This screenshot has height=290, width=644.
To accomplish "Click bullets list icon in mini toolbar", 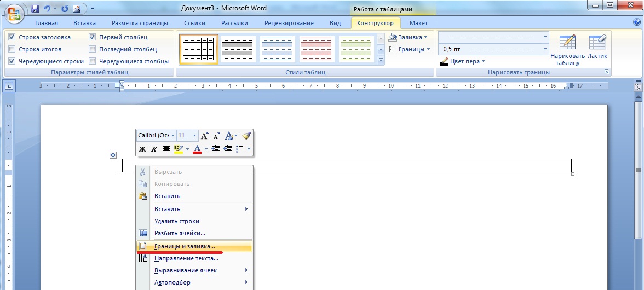I will pyautogui.click(x=240, y=149).
